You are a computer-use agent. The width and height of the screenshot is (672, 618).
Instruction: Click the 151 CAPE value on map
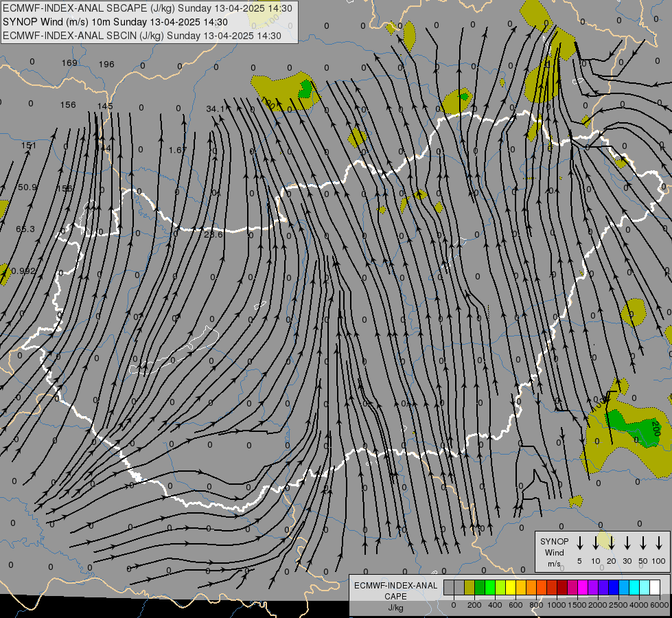tap(29, 146)
